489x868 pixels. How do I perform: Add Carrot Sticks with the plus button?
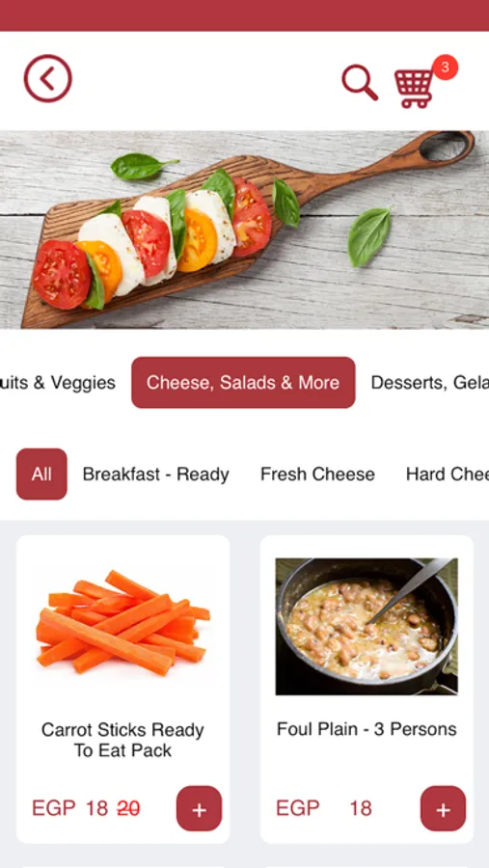tap(199, 808)
